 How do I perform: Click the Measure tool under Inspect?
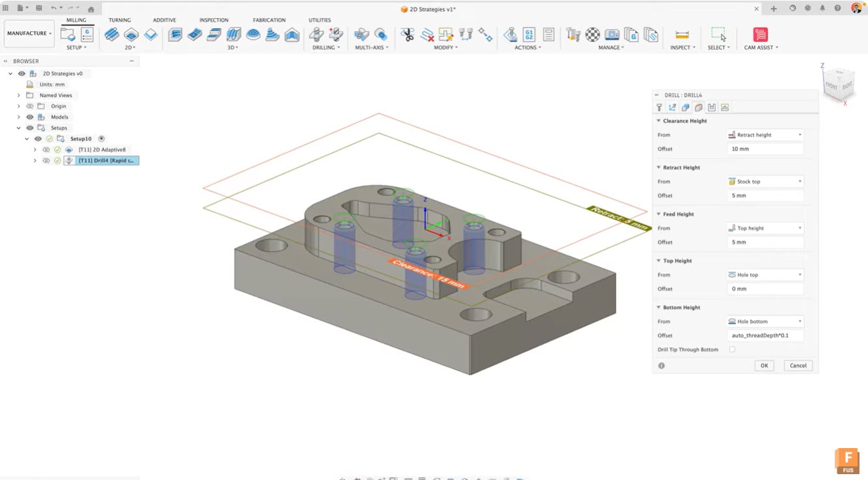tap(682, 35)
